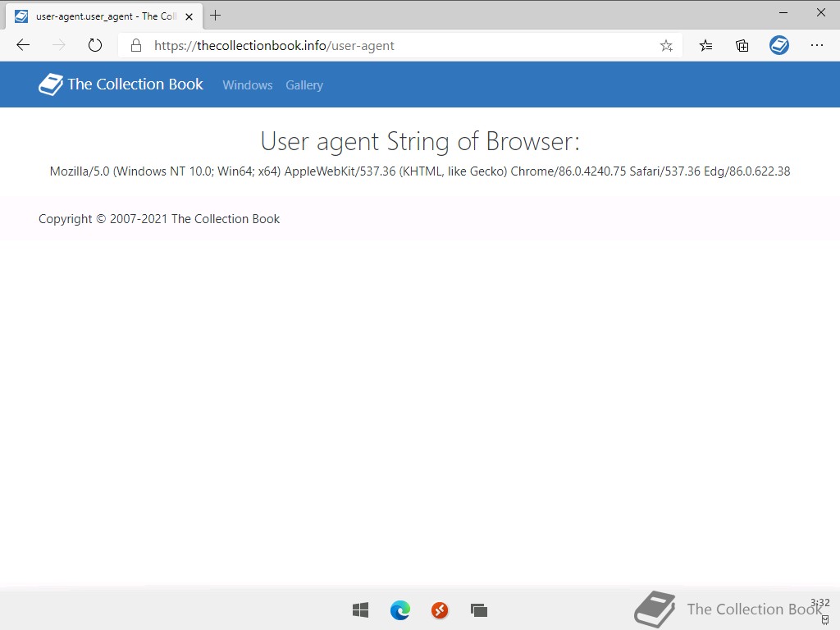Open the Windows Start button on taskbar
Image resolution: width=840 pixels, height=630 pixels.
pyautogui.click(x=361, y=609)
